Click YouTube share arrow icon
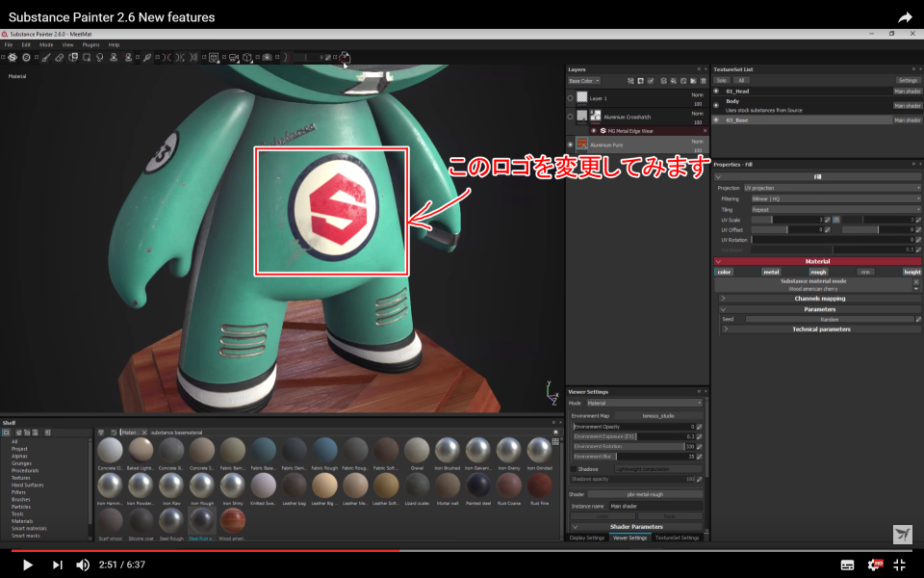 coord(905,17)
